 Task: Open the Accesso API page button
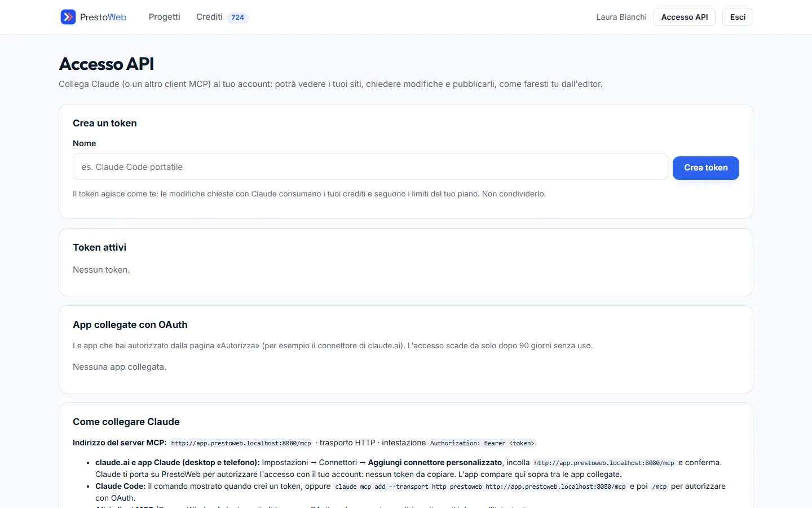click(685, 17)
